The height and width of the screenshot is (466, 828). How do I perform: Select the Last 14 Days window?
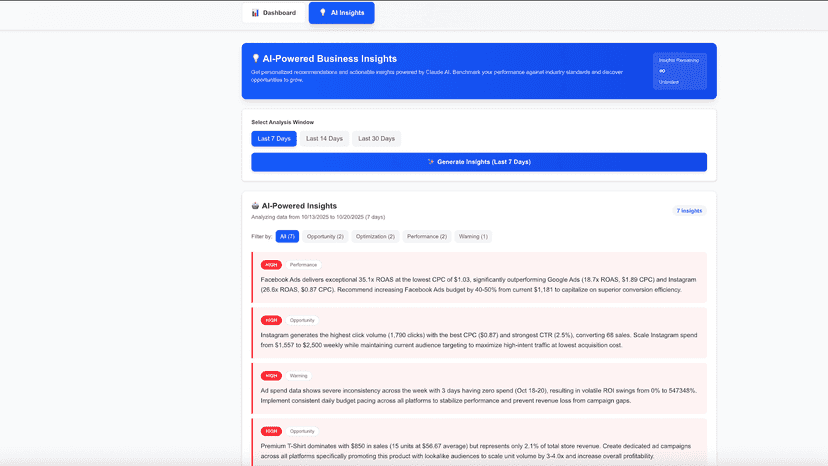click(x=324, y=138)
